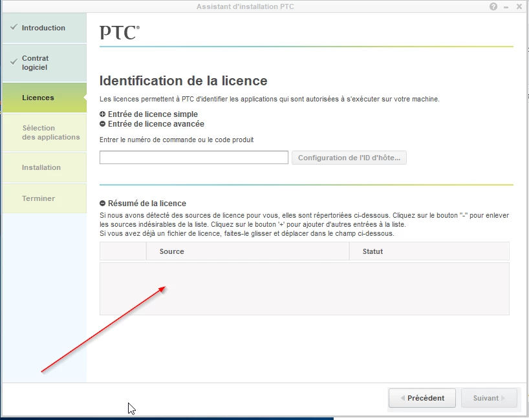
Task: Open Sélection des applications step
Action: tap(45, 132)
